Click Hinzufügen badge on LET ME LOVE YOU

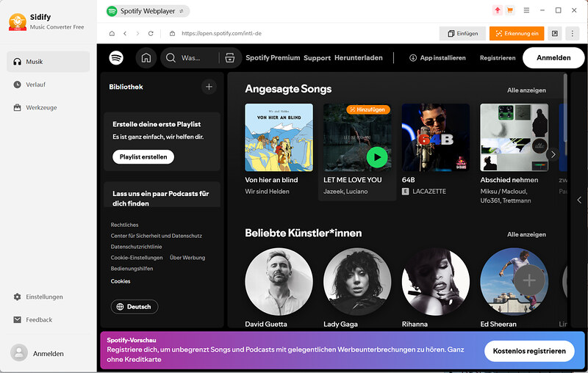coord(368,109)
